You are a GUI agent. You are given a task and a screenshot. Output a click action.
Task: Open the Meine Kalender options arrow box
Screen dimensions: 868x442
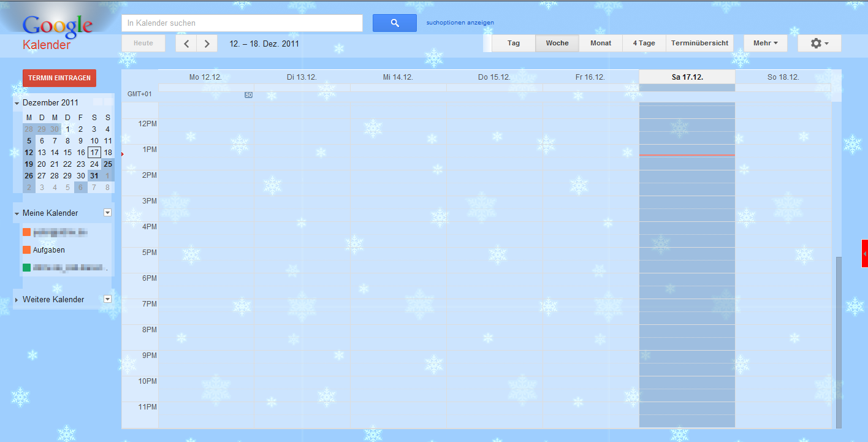[x=108, y=213]
